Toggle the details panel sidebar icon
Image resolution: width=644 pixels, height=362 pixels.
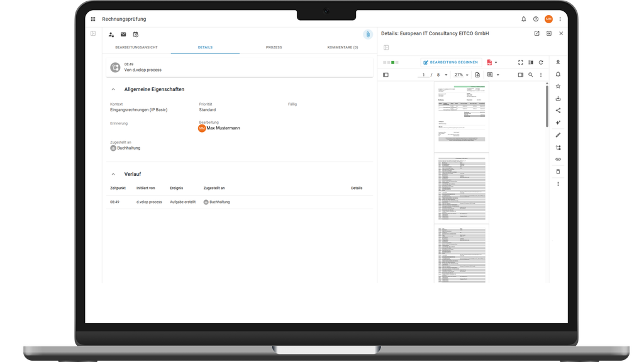[x=386, y=48]
